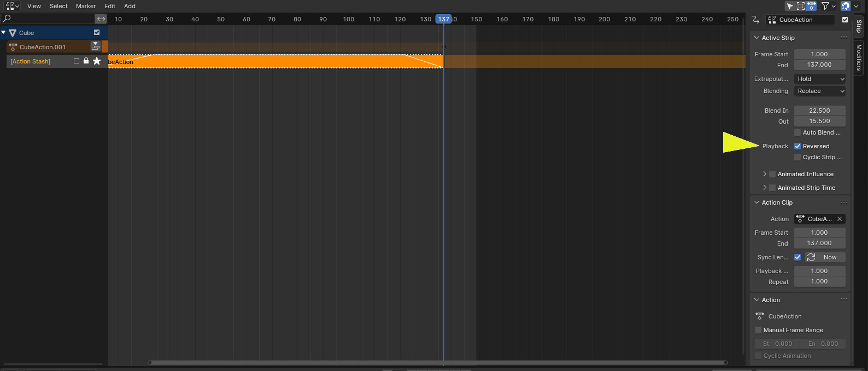Click the search magnifier icon in channel filter
Viewport: 868px width, 371px height.
pos(7,19)
